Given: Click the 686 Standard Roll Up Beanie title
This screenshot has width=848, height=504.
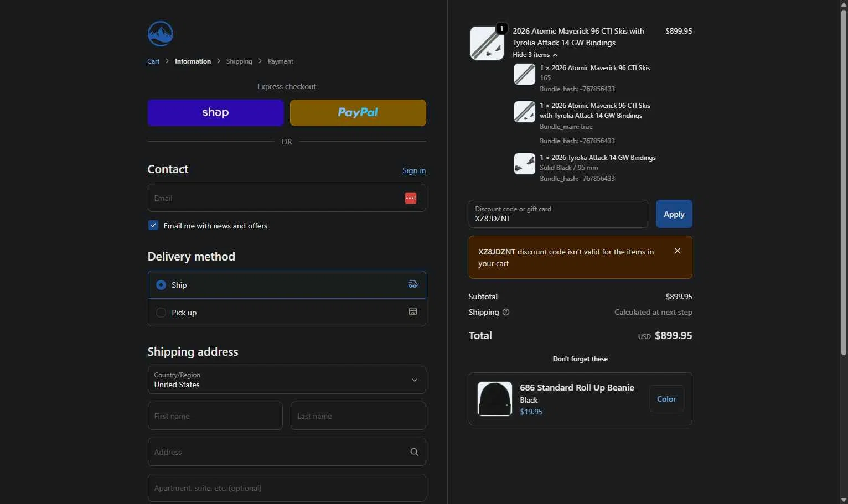Looking at the screenshot, I should tap(577, 388).
